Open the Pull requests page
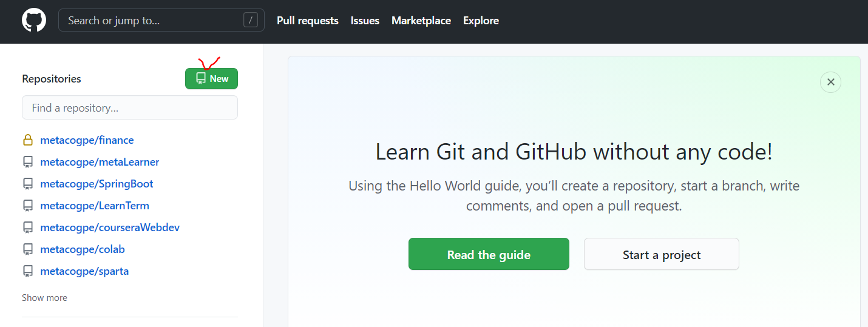Viewport: 868px width, 327px height. [308, 20]
